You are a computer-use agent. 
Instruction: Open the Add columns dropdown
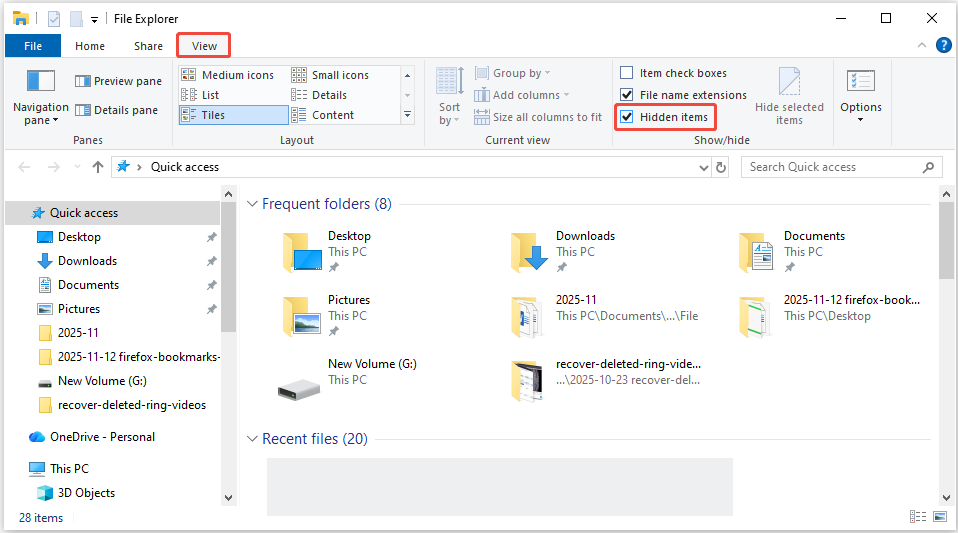522,95
